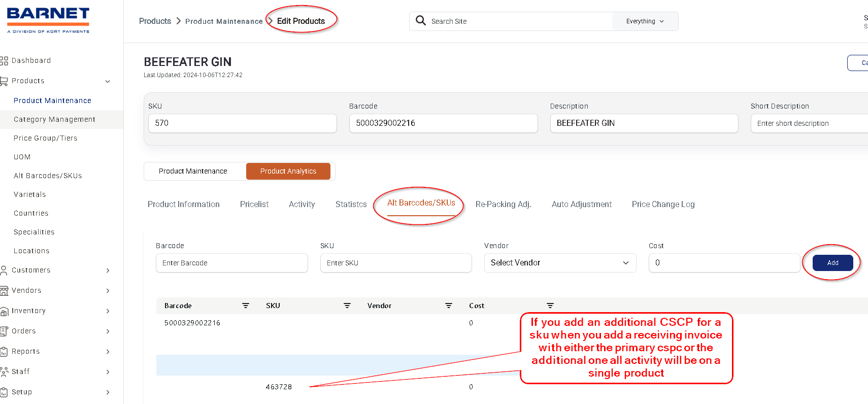The width and height of the screenshot is (868, 404).
Task: Expand the Customers menu
Action: (x=108, y=271)
